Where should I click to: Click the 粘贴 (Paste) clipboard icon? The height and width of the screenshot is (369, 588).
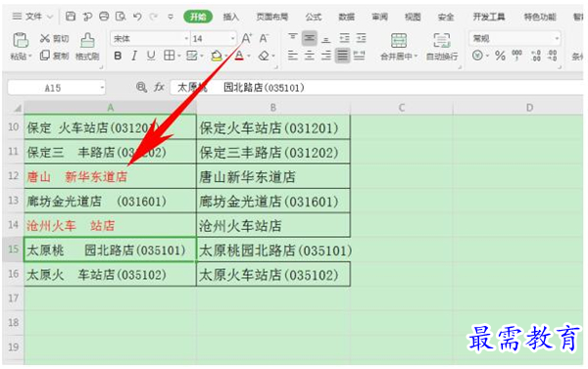tap(21, 40)
